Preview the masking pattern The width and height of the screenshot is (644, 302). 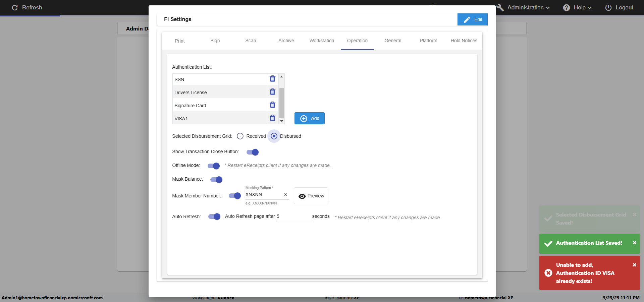pyautogui.click(x=311, y=196)
